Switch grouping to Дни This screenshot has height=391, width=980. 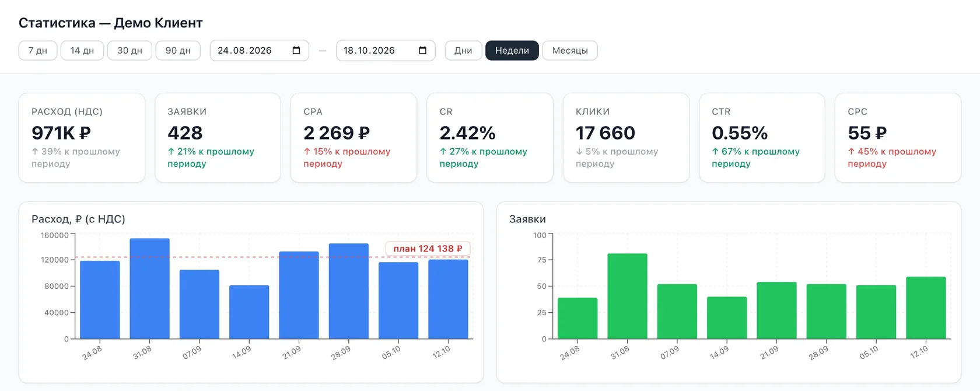tap(463, 50)
